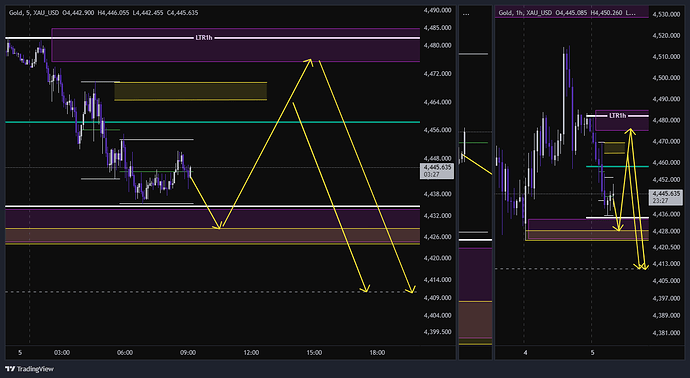Viewport: 690px width, 378px height.
Task: Click the 4,510.000 label on the 1h price axis
Action: click(666, 57)
